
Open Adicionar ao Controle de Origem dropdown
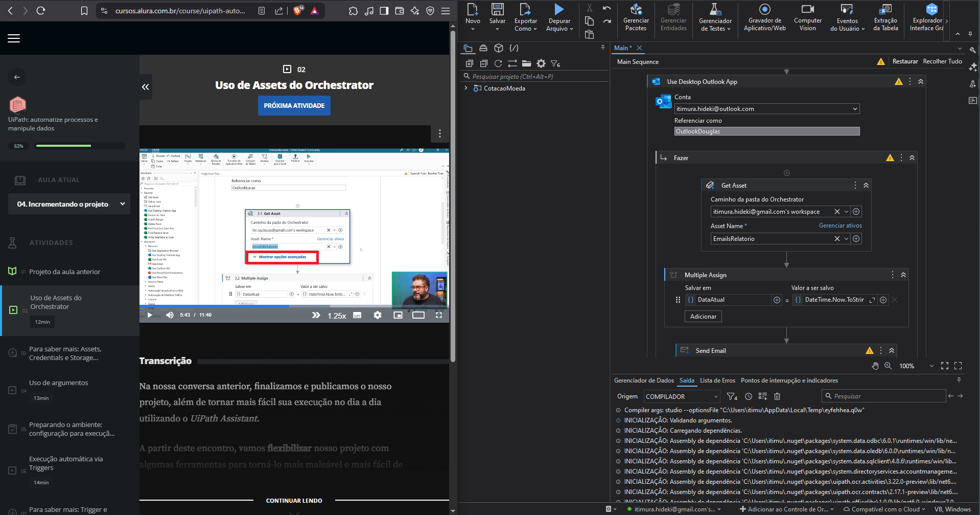[786, 509]
